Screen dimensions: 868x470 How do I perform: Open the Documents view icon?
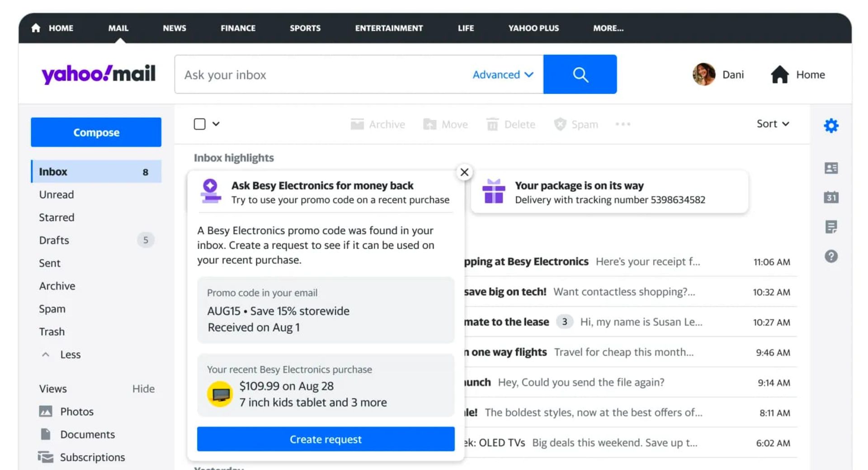(x=46, y=434)
